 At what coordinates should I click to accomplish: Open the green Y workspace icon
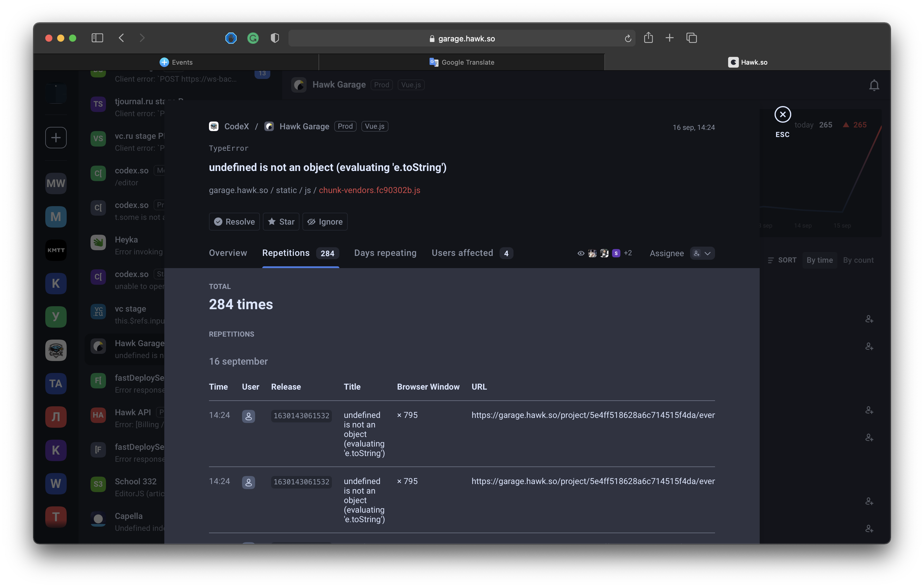56,317
